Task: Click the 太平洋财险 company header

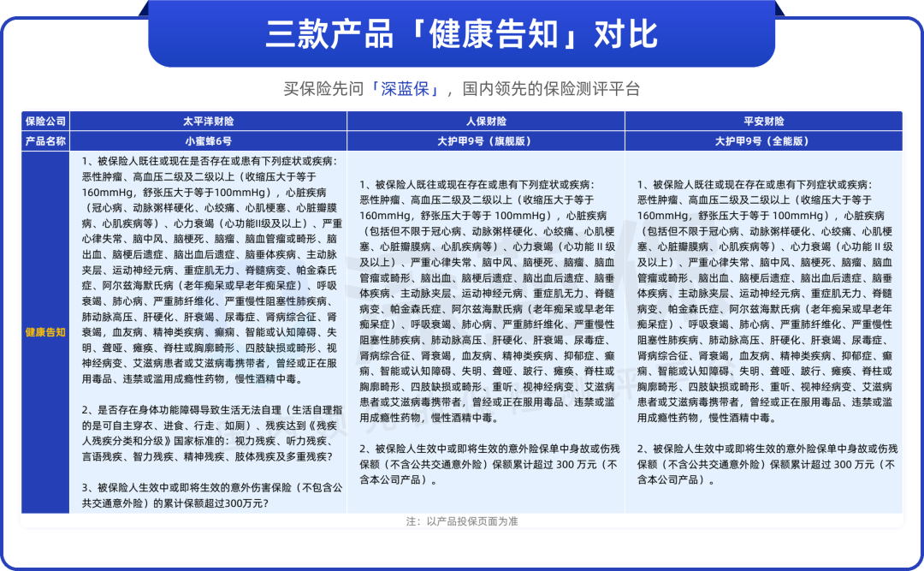Action: (x=209, y=121)
